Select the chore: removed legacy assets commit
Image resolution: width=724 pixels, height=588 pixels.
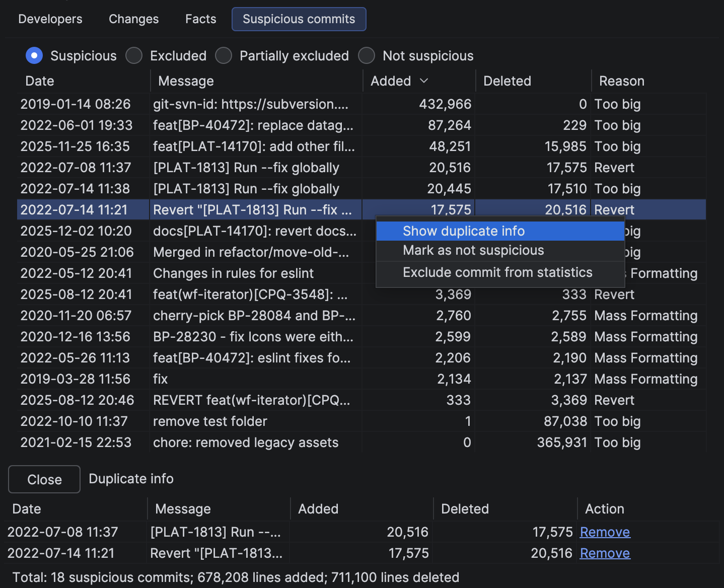pos(201,443)
